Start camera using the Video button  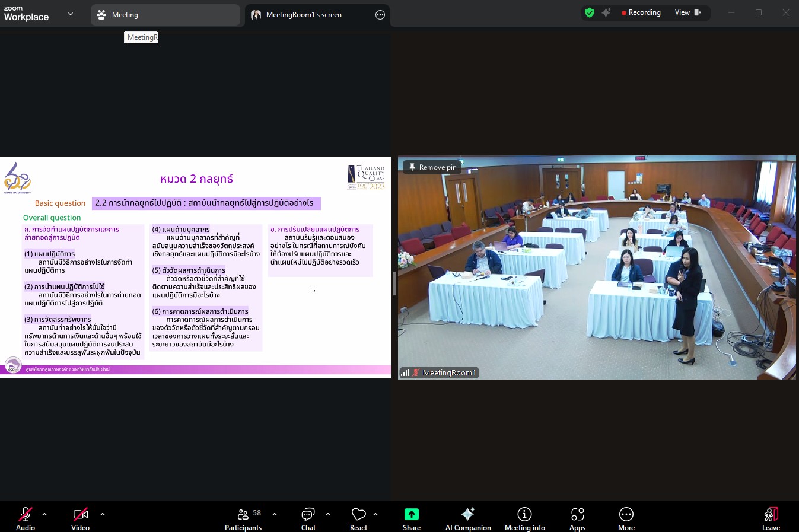(x=80, y=517)
